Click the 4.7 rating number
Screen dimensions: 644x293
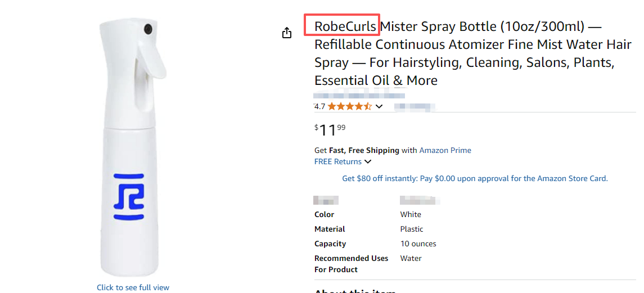pos(319,106)
